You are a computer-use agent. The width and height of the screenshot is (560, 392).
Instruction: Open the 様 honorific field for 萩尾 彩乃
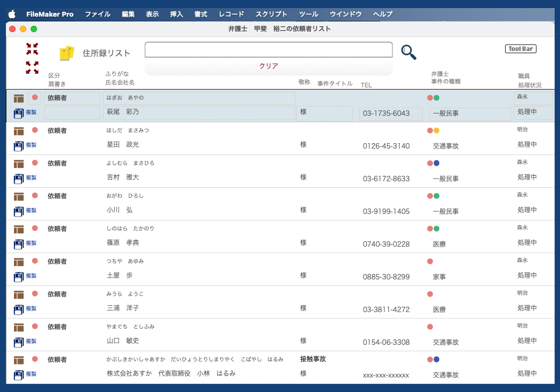[x=324, y=113]
